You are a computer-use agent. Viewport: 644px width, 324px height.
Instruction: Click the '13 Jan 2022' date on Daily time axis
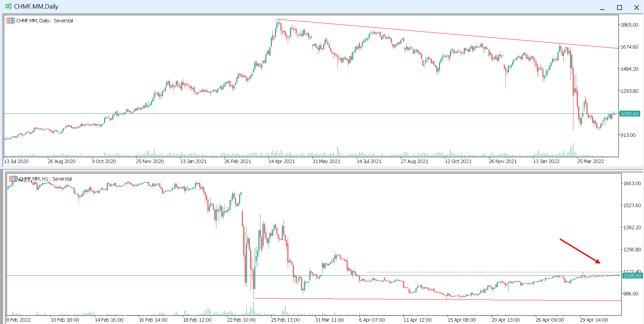pos(546,161)
